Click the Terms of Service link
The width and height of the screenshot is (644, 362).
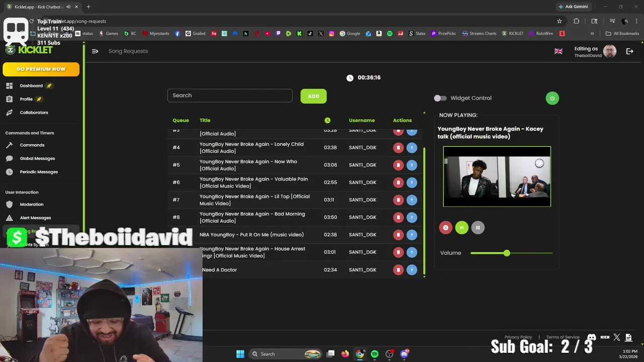pyautogui.click(x=563, y=337)
